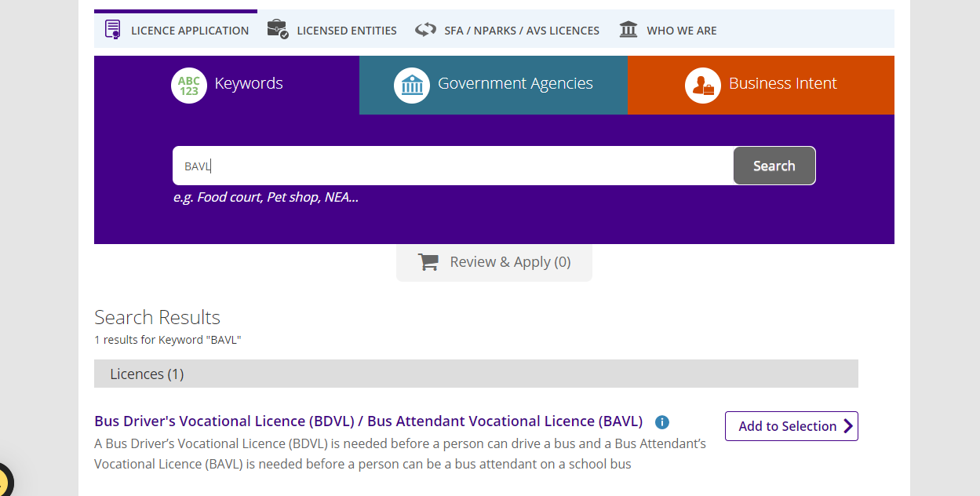Image resolution: width=980 pixels, height=496 pixels.
Task: Click the Who We Are building icon
Action: point(628,30)
